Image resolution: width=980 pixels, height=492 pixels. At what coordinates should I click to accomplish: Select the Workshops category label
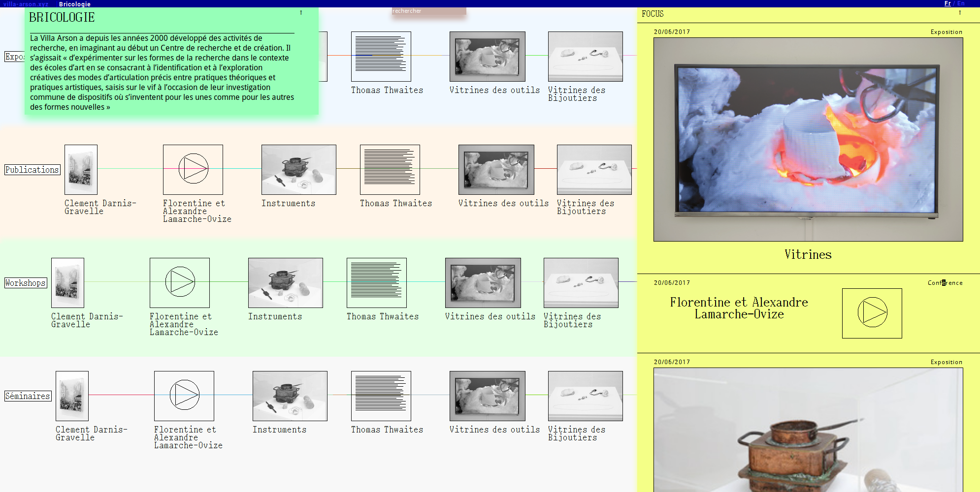[x=26, y=283]
